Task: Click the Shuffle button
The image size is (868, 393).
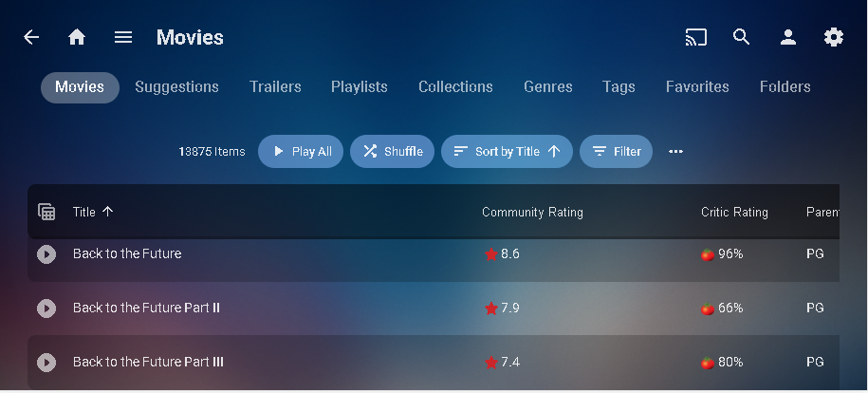Action: [392, 151]
